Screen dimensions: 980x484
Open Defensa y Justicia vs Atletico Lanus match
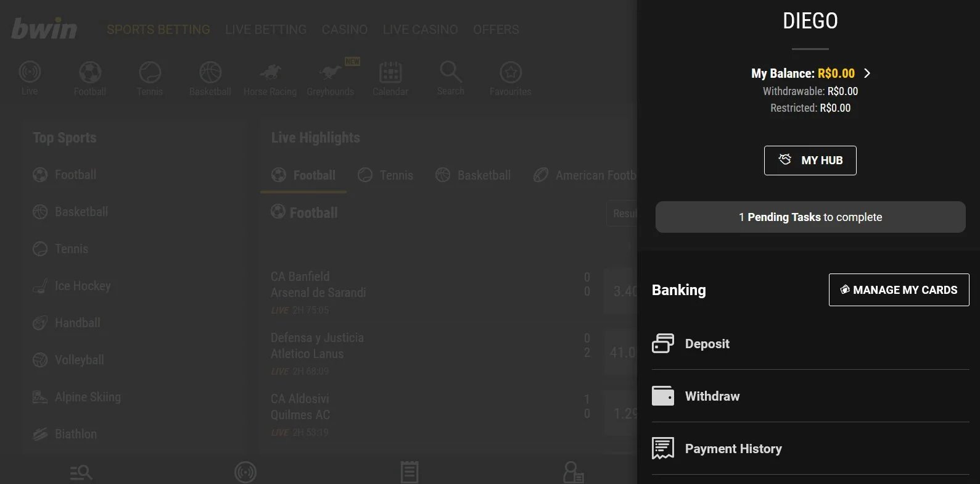coord(317,346)
